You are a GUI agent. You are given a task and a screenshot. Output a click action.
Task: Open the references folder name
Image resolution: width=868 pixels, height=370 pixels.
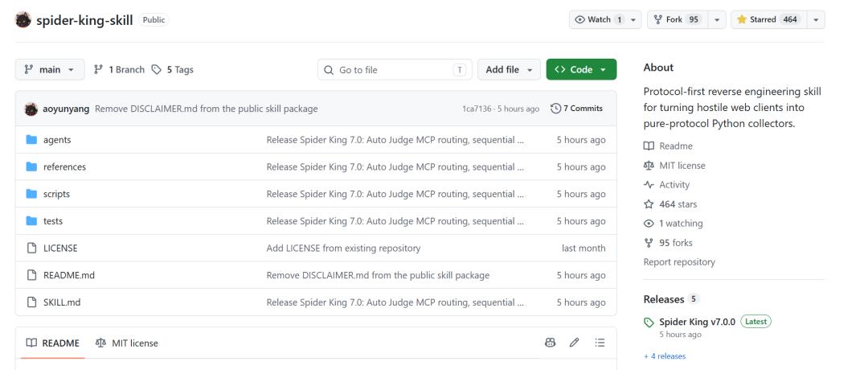65,166
